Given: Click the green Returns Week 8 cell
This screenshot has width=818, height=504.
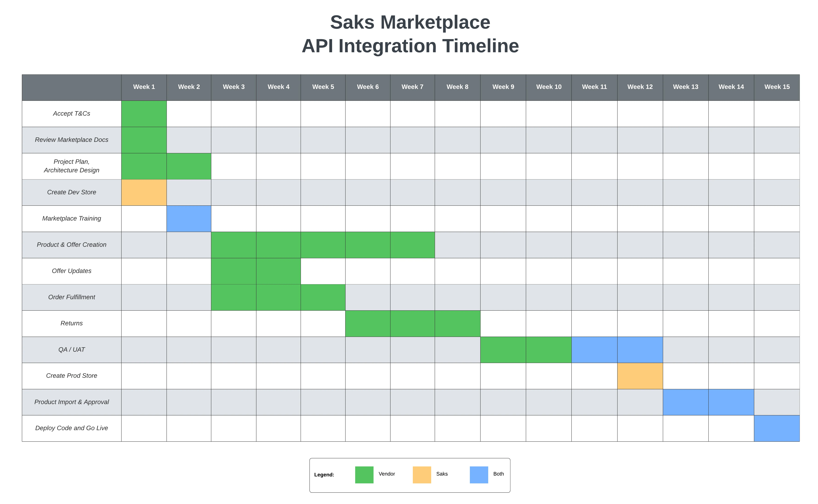Looking at the screenshot, I should (x=457, y=324).
